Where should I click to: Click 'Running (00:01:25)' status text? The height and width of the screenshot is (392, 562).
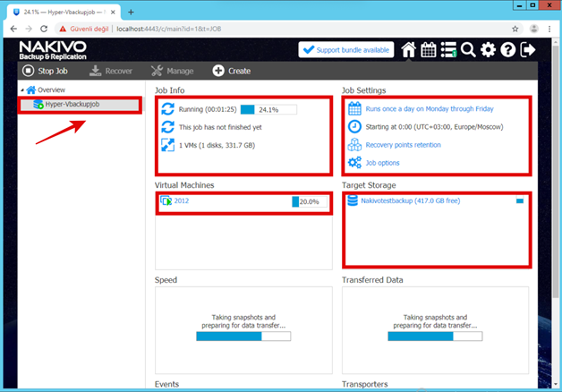tap(208, 109)
